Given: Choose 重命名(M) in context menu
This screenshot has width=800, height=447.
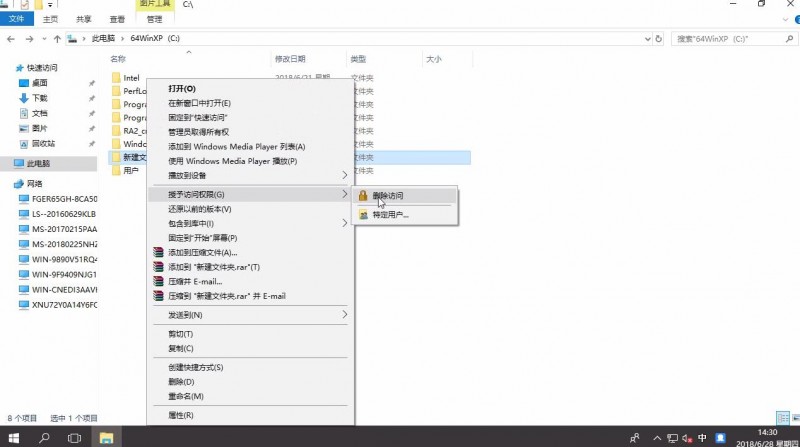Looking at the screenshot, I should [186, 396].
